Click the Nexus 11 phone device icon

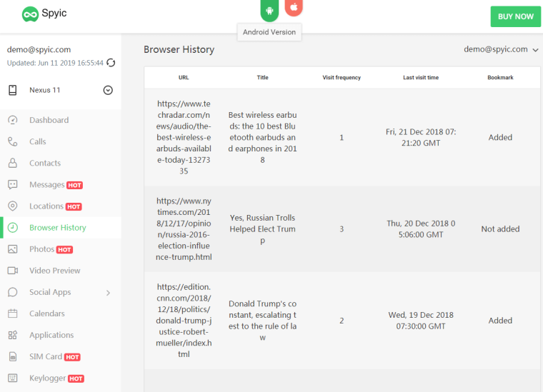(x=13, y=90)
